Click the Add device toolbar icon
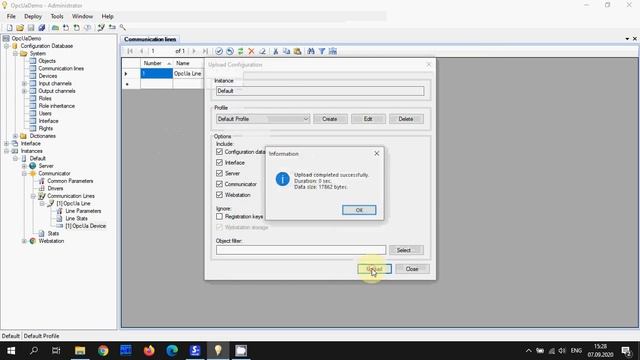Viewport: 640px width, 360px height. pyautogui.click(x=112, y=27)
